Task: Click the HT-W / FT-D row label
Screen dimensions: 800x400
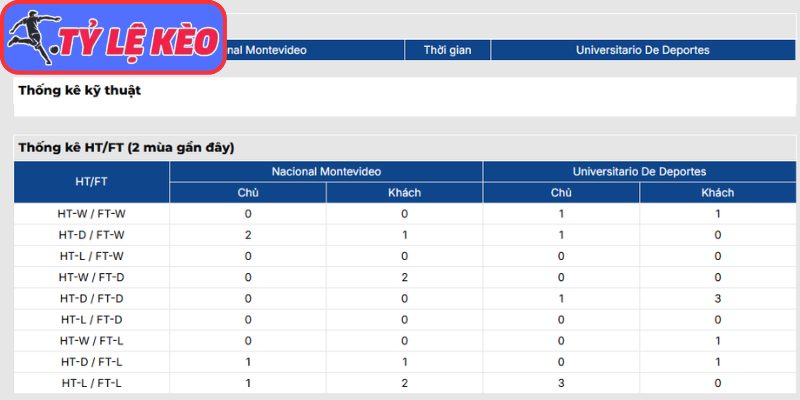Action: [92, 278]
